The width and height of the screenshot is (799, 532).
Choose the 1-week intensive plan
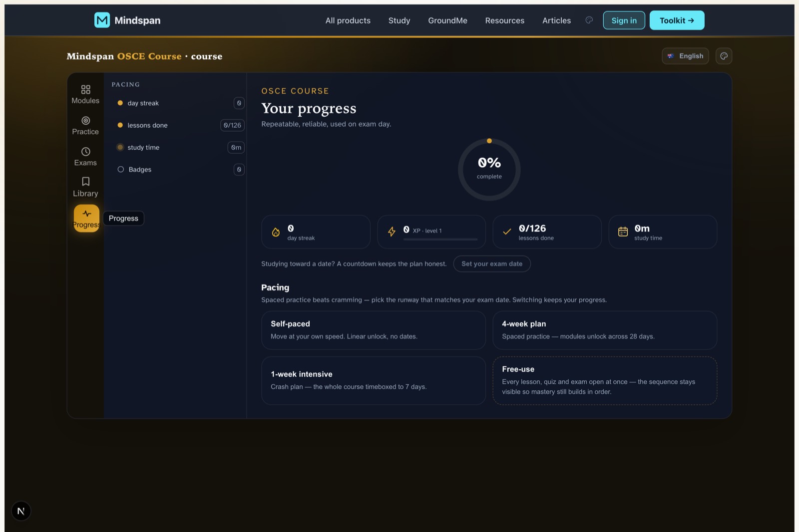(373, 380)
